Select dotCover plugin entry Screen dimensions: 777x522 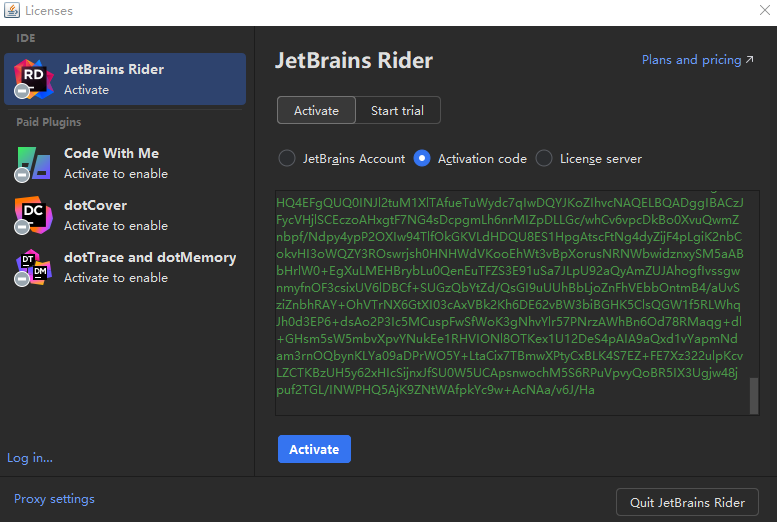125,215
